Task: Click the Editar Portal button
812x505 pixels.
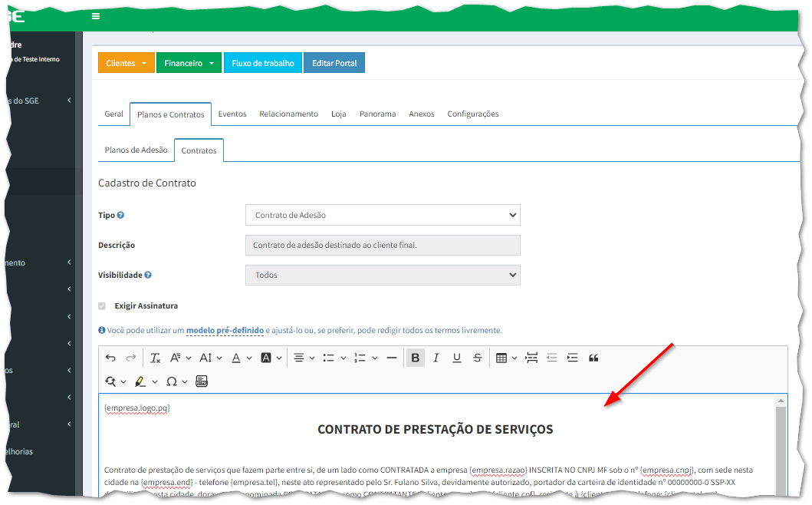Action: pyautogui.click(x=334, y=63)
